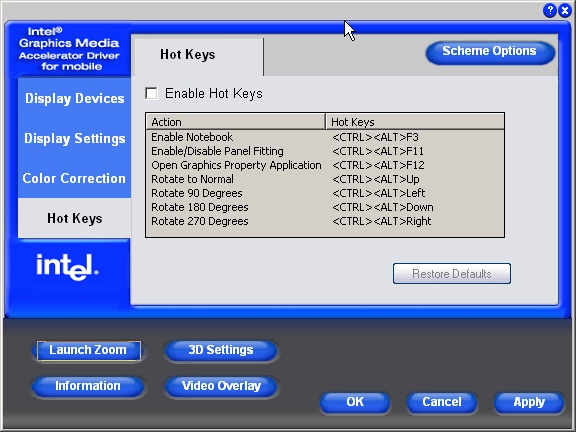Click Cancel to discard changes

442,402
